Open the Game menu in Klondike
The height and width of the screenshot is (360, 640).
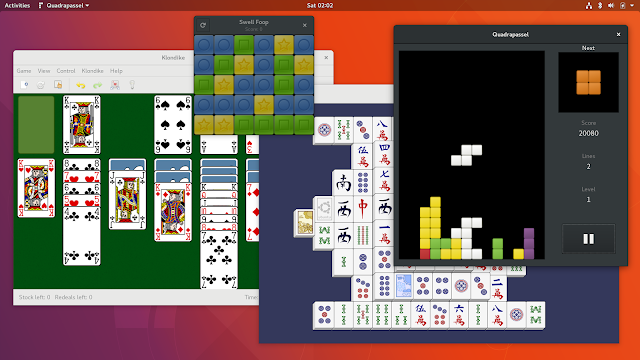tap(24, 71)
